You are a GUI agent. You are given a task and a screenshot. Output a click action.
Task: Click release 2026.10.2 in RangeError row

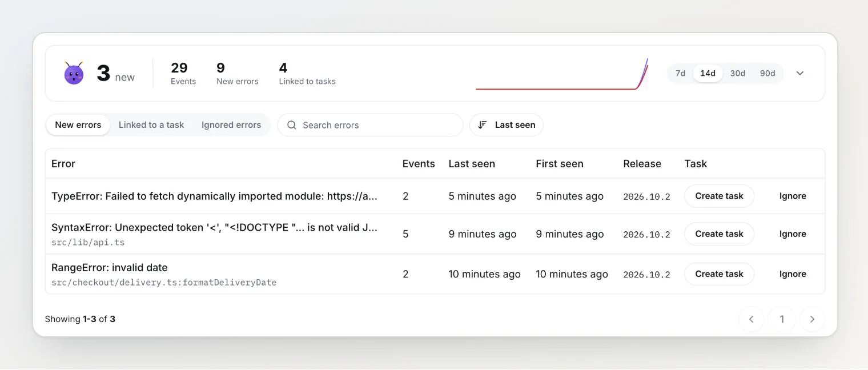(646, 275)
